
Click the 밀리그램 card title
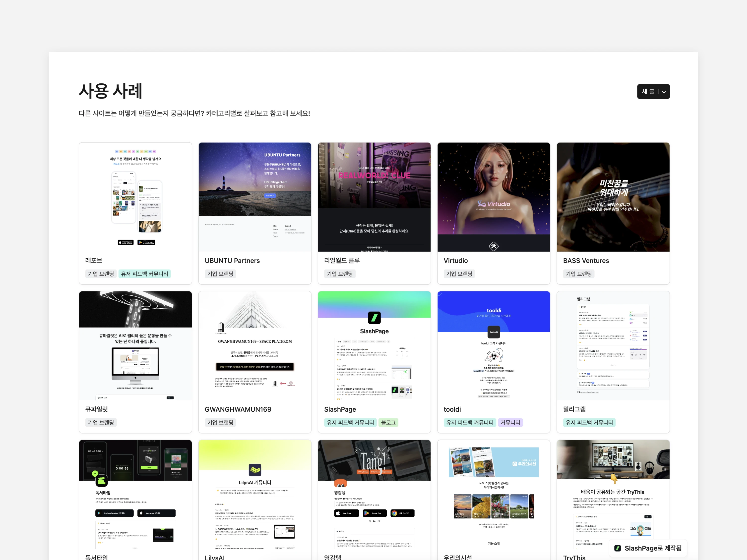click(x=574, y=409)
